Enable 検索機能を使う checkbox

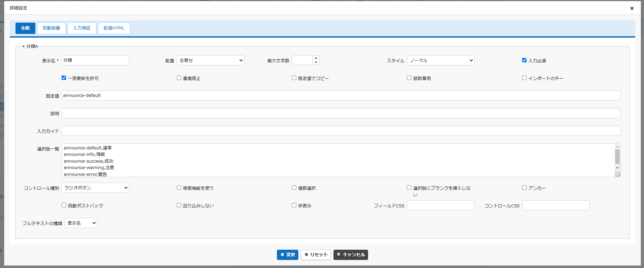179,188
